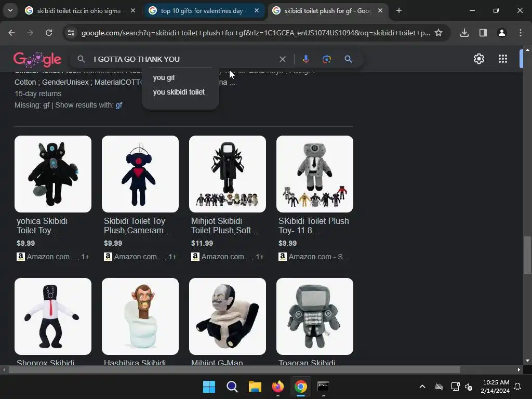Click the muted volume tray icon
532x399 pixels.
point(469,387)
